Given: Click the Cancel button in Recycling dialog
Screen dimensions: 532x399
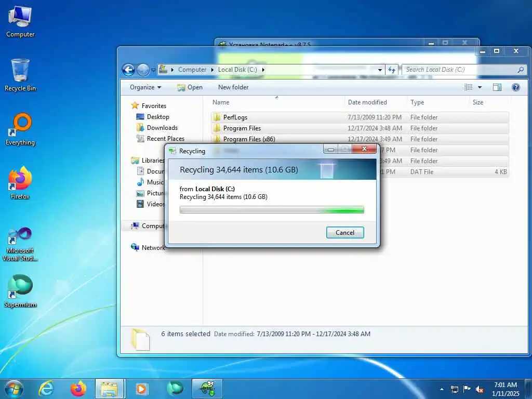Looking at the screenshot, I should [345, 232].
